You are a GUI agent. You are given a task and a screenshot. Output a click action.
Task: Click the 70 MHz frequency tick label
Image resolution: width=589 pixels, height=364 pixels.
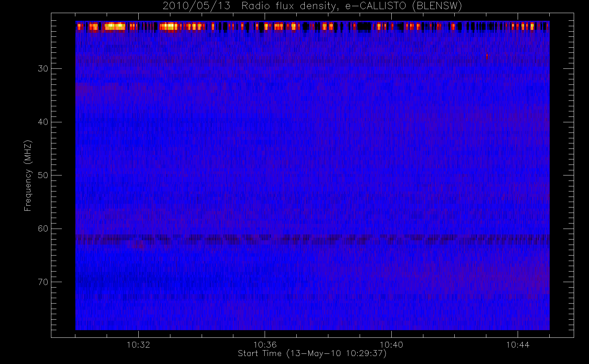(x=43, y=282)
